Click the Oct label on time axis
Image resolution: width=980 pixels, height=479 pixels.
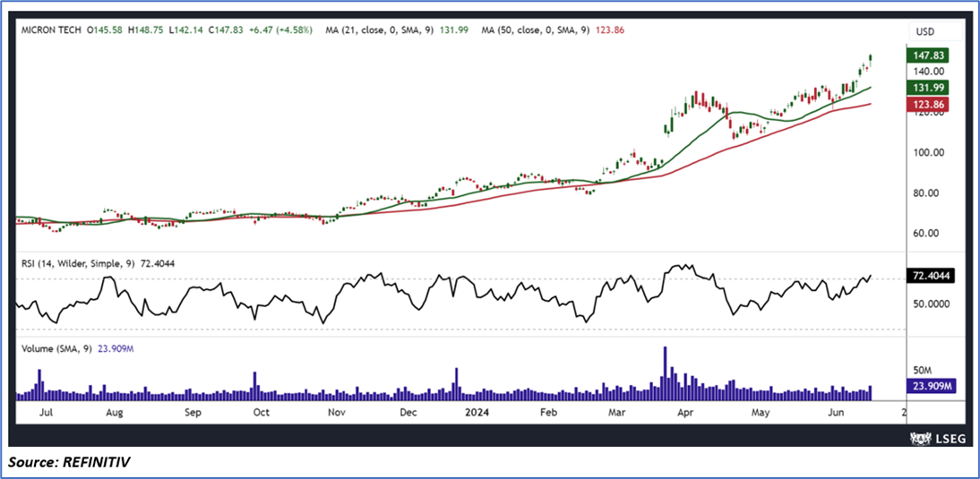point(262,413)
